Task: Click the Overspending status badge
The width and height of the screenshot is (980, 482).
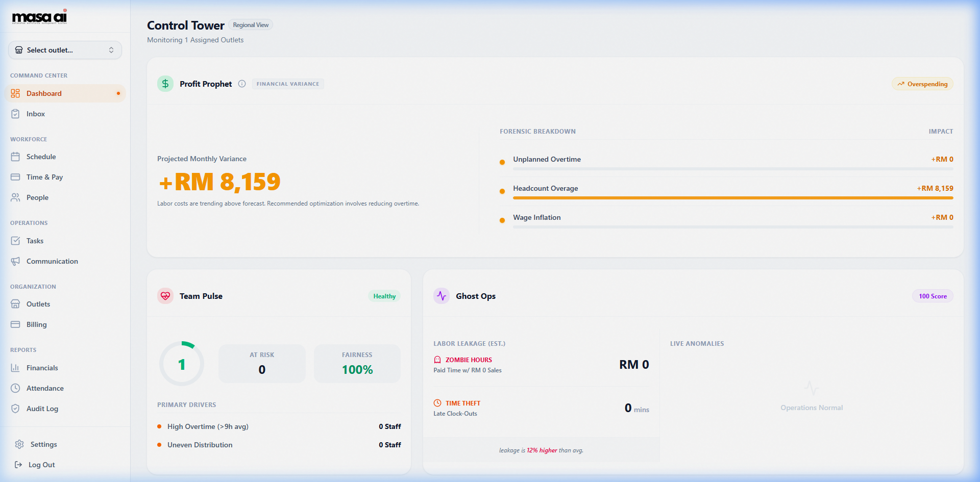Action: 922,84
